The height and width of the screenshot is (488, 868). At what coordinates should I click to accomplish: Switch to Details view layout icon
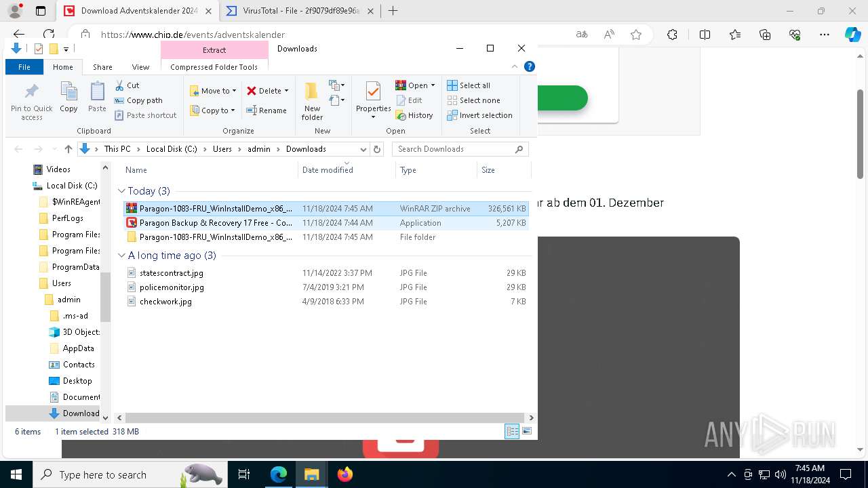coord(512,431)
